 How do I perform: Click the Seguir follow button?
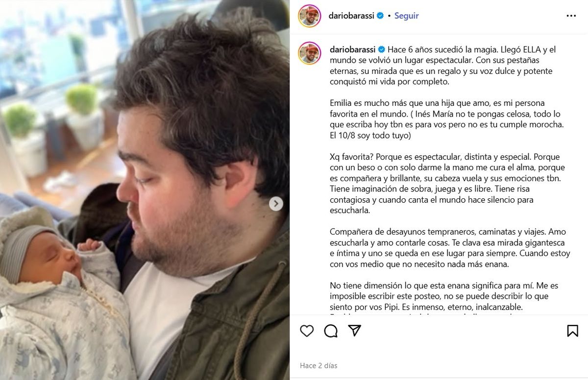point(407,16)
